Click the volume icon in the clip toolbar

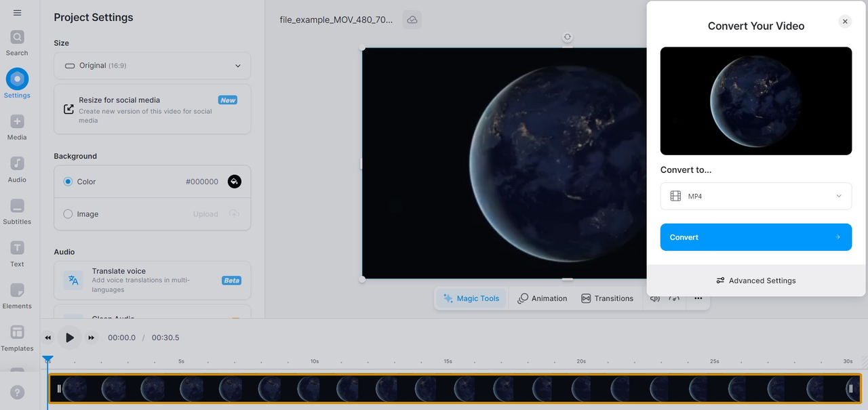click(654, 298)
